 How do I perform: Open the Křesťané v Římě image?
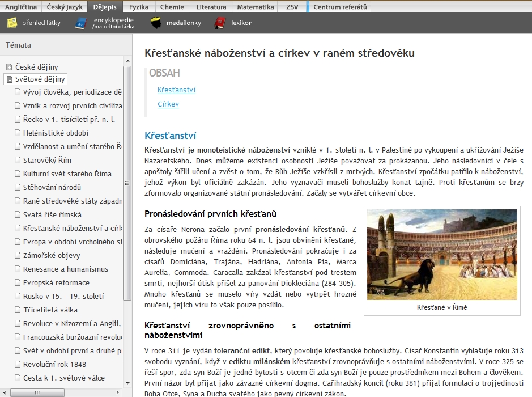pyautogui.click(x=442, y=255)
